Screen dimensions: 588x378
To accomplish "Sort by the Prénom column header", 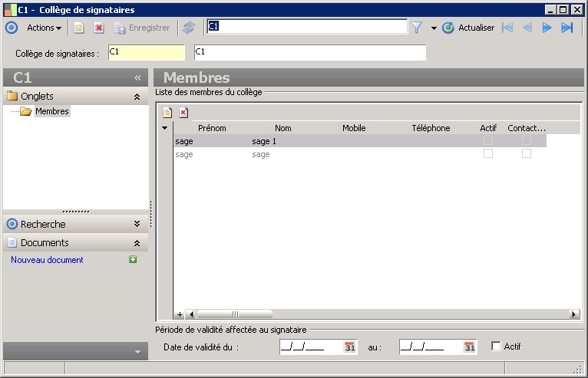I will [x=212, y=128].
